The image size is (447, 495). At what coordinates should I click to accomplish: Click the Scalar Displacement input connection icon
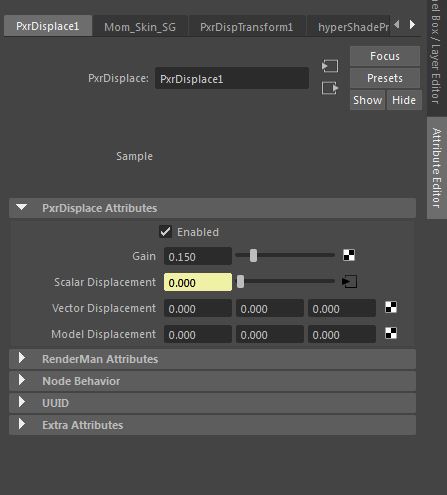tap(349, 282)
